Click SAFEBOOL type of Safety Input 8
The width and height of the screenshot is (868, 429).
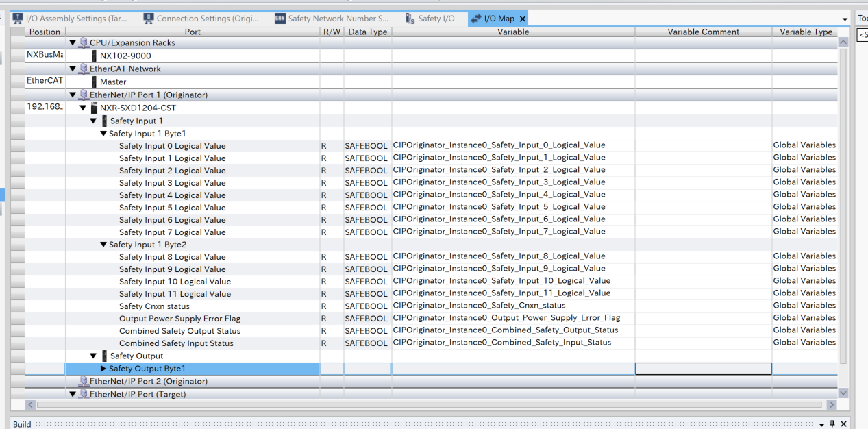click(366, 257)
